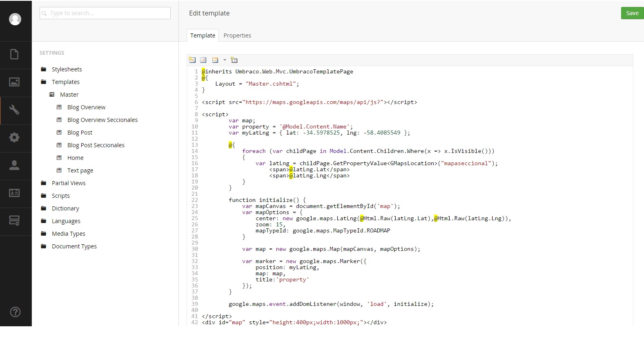The height and width of the screenshot is (343, 644).
Task: Click the Layout = "Master.cshtml" code line
Action: pyautogui.click(x=257, y=84)
